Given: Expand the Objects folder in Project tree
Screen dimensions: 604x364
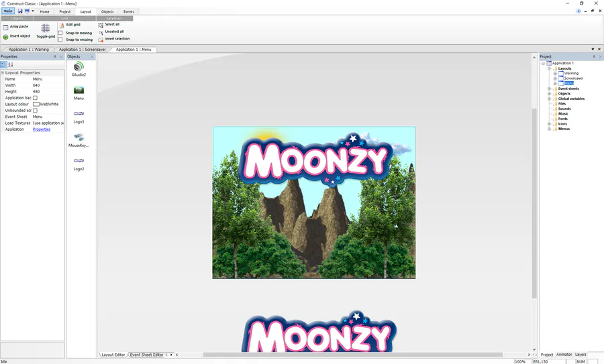Looking at the screenshot, I should (x=549, y=94).
